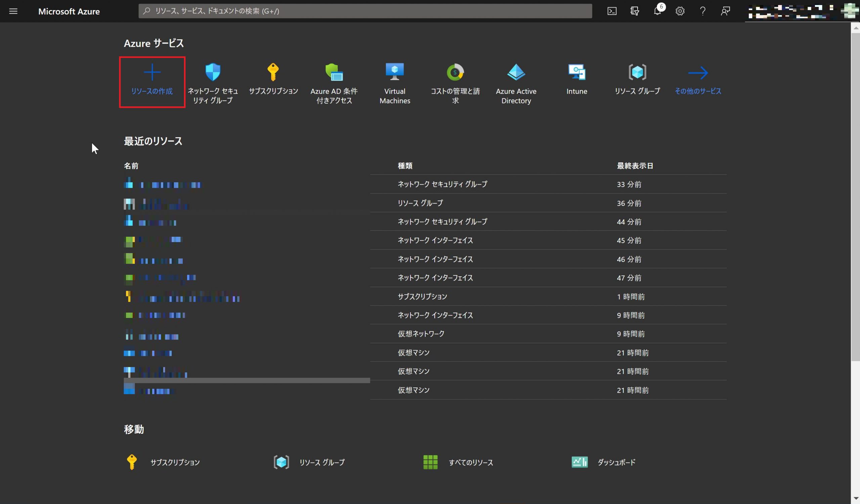Open Subscriptions key icon in Azure services
The width and height of the screenshot is (860, 504).
point(273,72)
